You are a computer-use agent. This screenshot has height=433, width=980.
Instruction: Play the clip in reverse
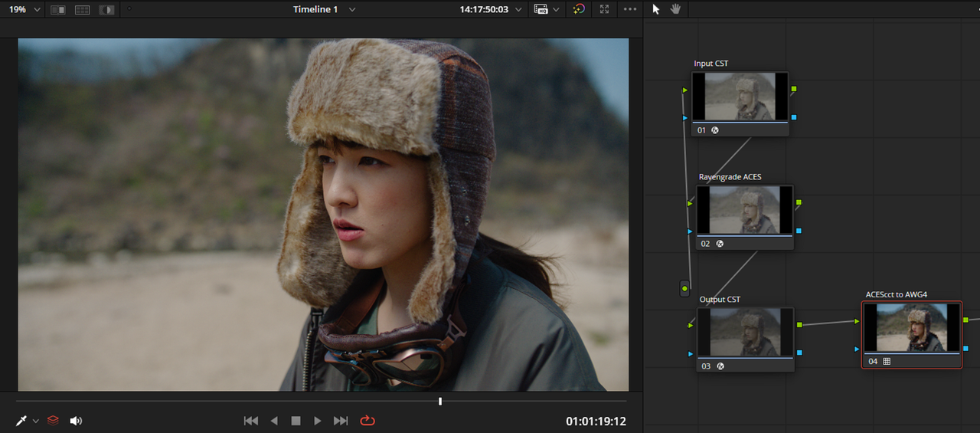point(274,421)
